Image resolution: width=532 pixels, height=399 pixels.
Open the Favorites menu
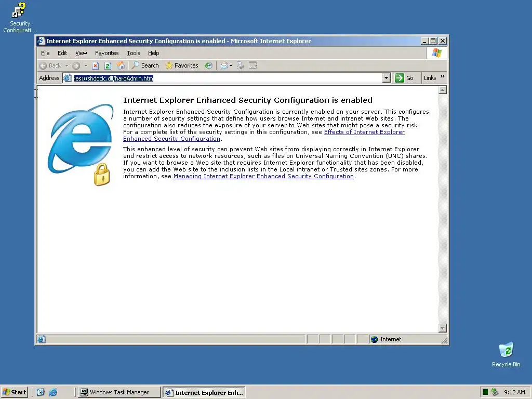[107, 53]
